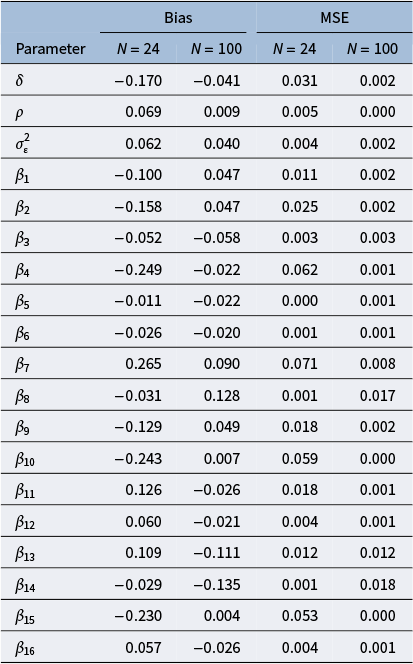The image size is (413, 664).
Task: Click the 0.017 MSE value in β8 row
Action: [378, 396]
